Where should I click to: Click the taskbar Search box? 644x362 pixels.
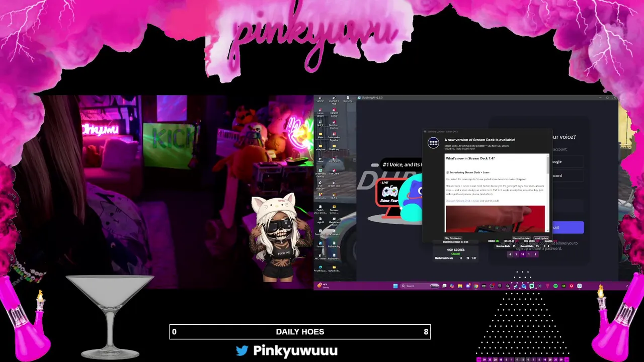coord(420,286)
